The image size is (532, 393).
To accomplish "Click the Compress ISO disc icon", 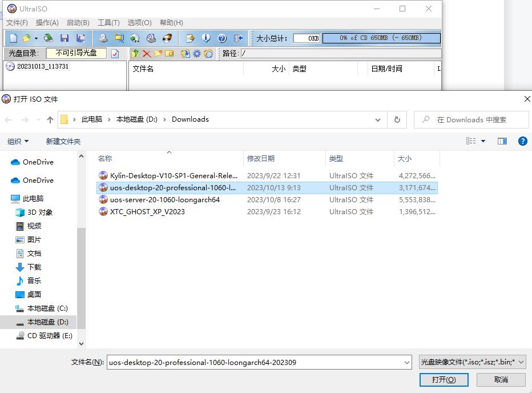I will click(135, 38).
